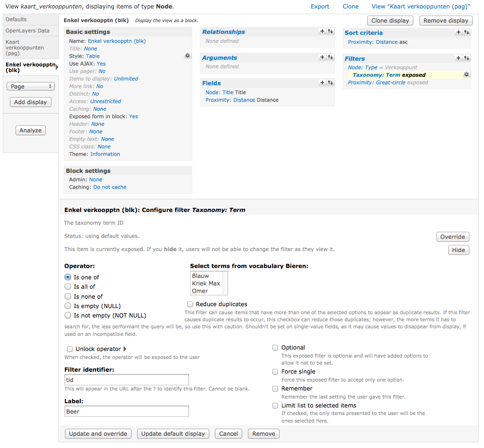The height and width of the screenshot is (448, 484).
Task: Click into the Filter identifier text field
Action: [127, 380]
